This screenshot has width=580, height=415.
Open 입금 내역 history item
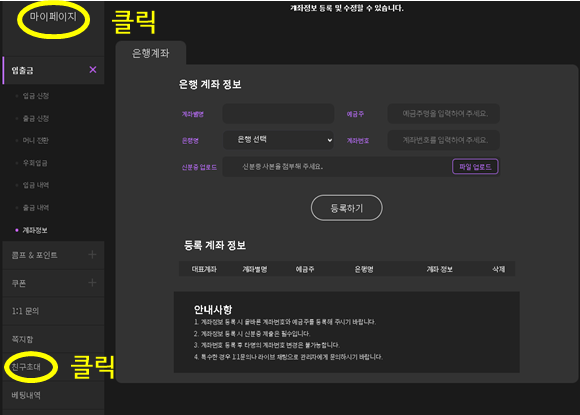36,185
